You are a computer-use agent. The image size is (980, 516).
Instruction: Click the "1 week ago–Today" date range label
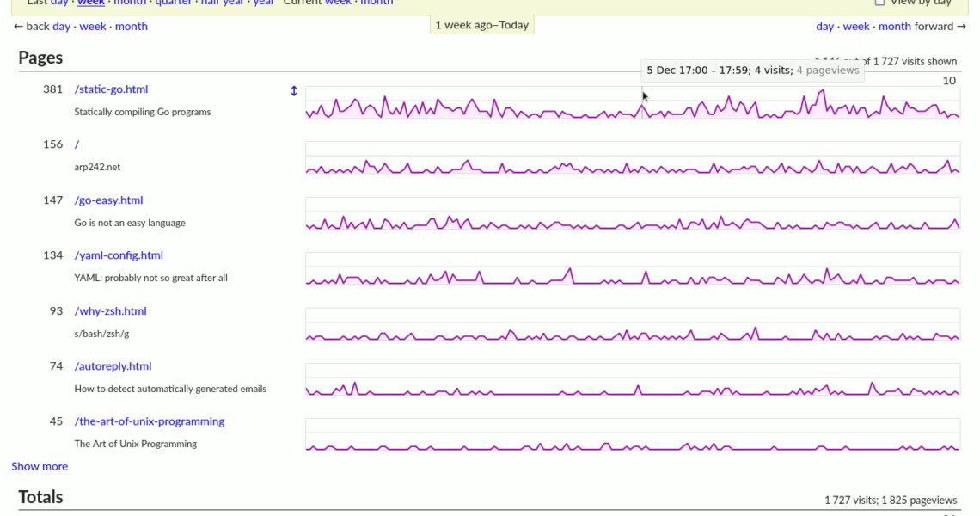coord(481,25)
